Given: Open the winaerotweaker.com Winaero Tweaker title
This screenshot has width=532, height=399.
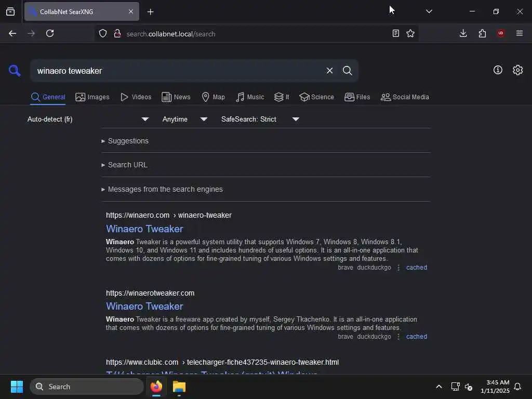Looking at the screenshot, I should [x=144, y=306].
